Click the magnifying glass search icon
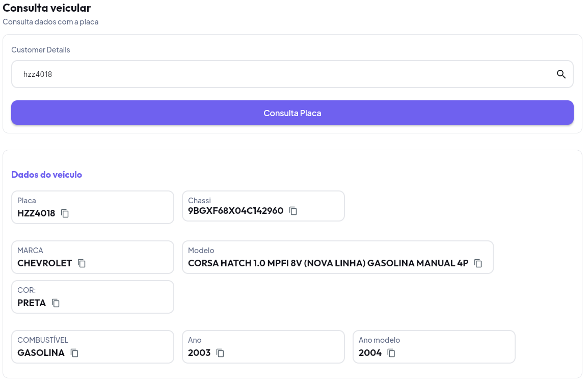The height and width of the screenshot is (386, 588). tap(561, 74)
